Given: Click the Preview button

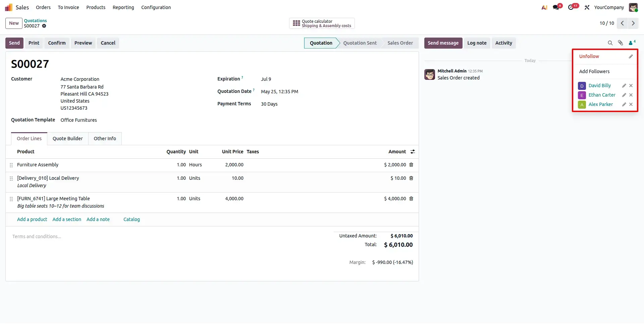Looking at the screenshot, I should [x=83, y=43].
